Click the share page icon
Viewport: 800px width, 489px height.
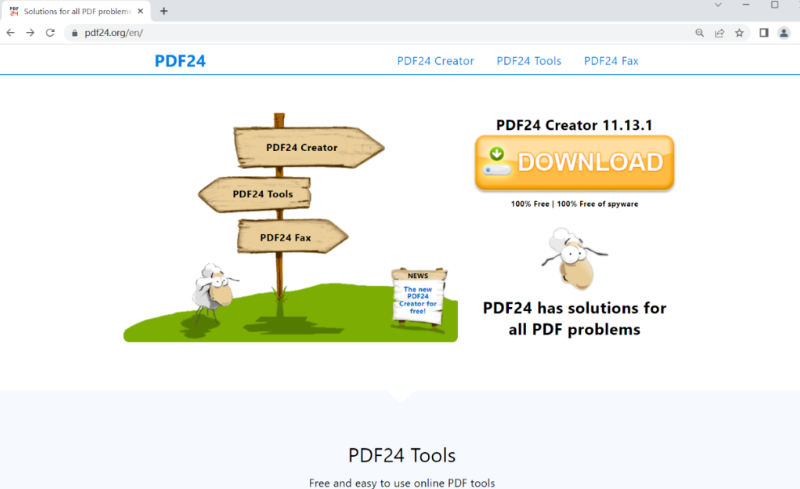pyautogui.click(x=719, y=33)
